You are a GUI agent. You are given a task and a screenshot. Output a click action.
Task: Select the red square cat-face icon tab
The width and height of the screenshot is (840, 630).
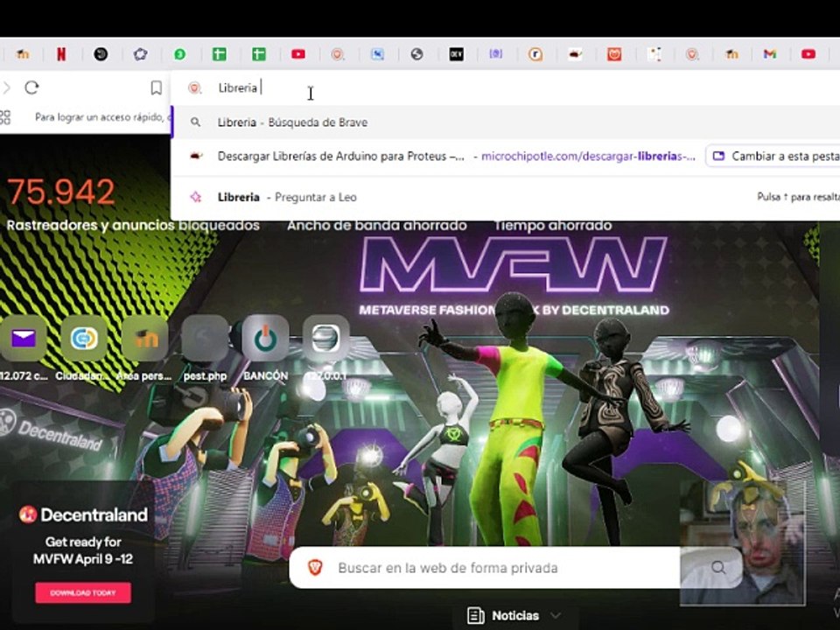coord(614,54)
